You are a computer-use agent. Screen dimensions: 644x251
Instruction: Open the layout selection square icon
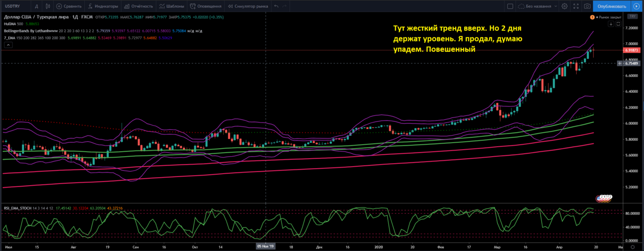click(x=510, y=6)
